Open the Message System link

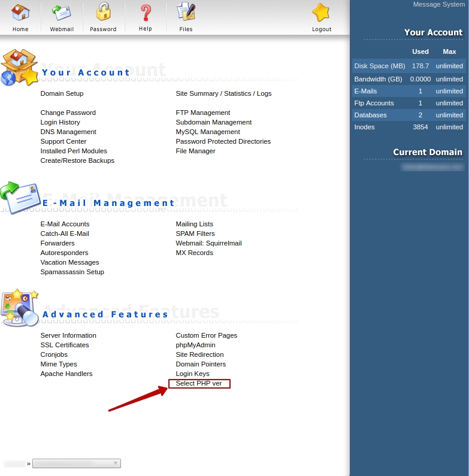click(438, 4)
